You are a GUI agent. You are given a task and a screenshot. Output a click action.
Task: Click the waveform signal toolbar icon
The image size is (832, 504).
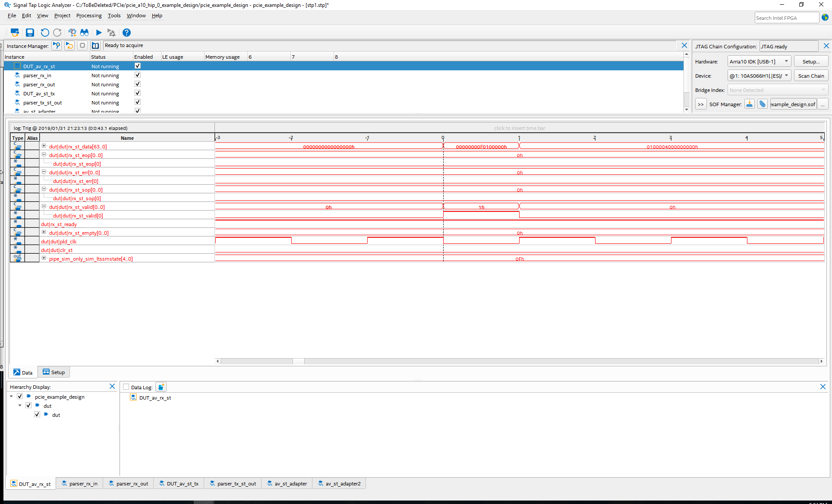[72, 32]
